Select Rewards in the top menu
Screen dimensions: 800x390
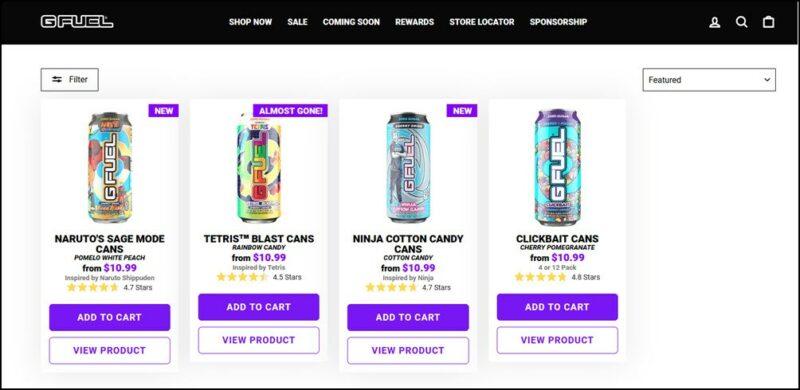coord(414,22)
